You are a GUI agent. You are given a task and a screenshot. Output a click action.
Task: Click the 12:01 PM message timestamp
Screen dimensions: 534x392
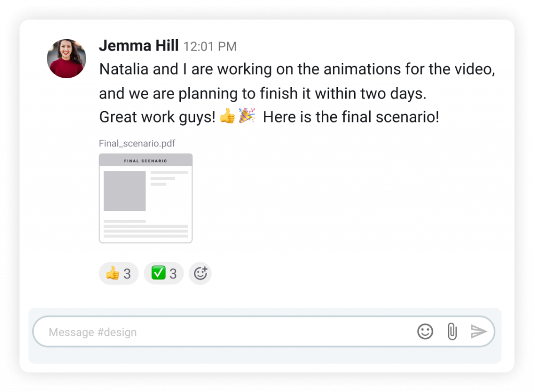(x=210, y=46)
